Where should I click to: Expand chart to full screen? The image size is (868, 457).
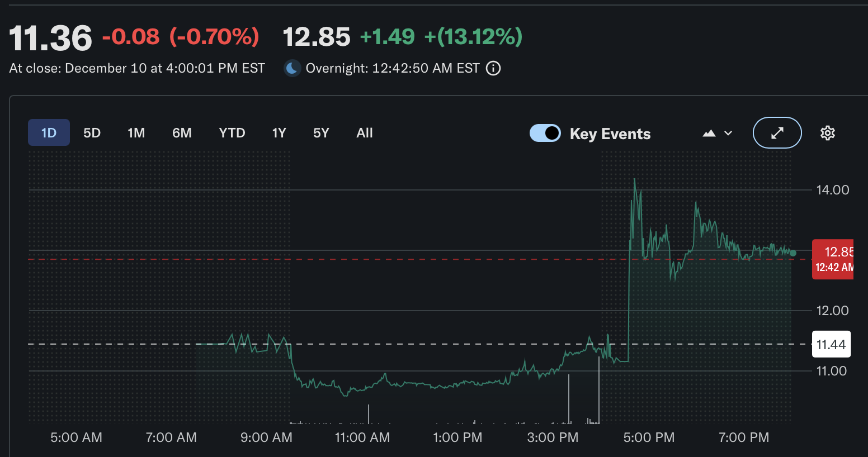(x=777, y=133)
